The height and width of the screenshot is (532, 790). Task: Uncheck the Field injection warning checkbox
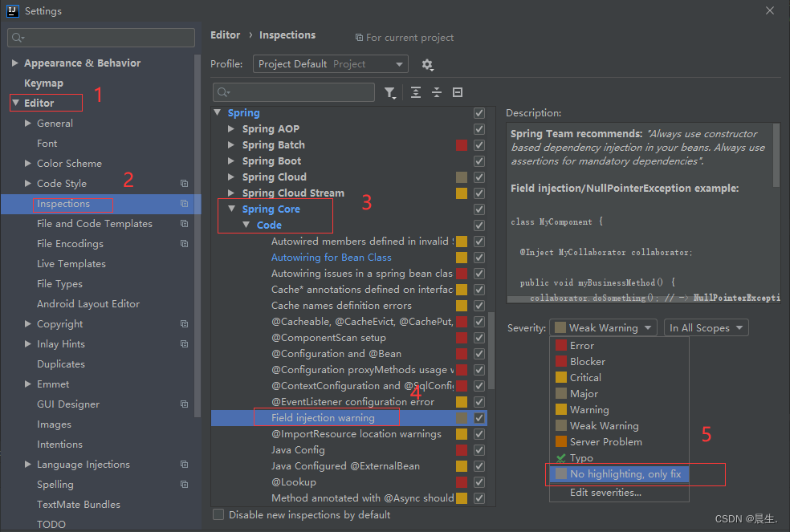coord(479,417)
